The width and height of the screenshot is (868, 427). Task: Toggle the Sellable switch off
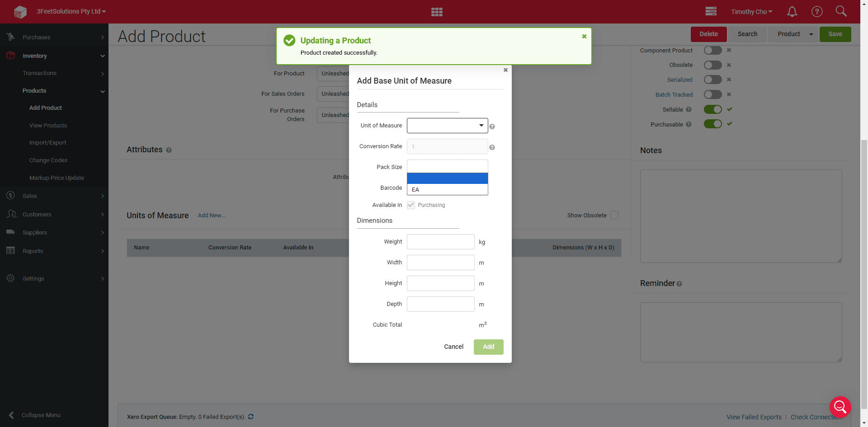(x=713, y=109)
